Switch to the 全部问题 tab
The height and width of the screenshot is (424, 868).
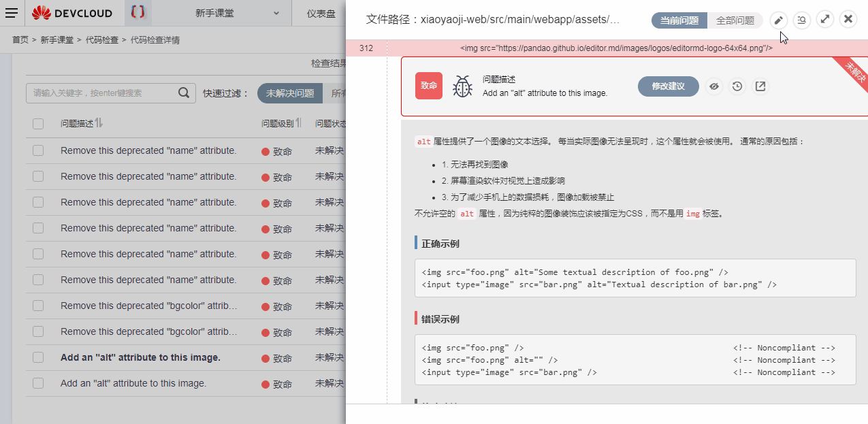point(735,20)
